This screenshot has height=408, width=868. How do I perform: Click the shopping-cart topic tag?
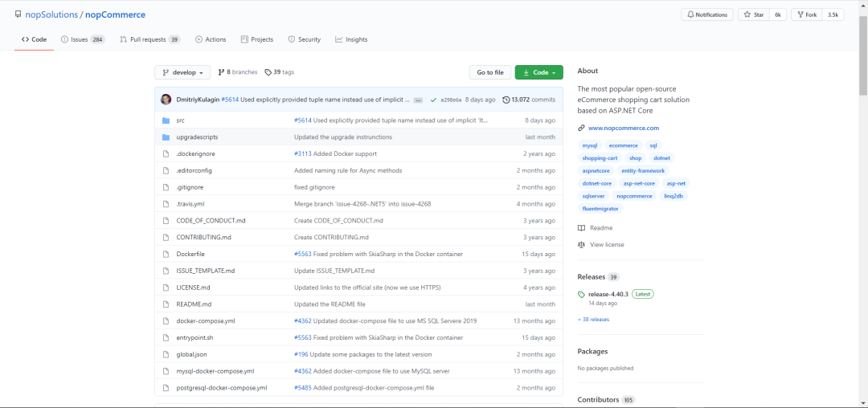click(600, 158)
